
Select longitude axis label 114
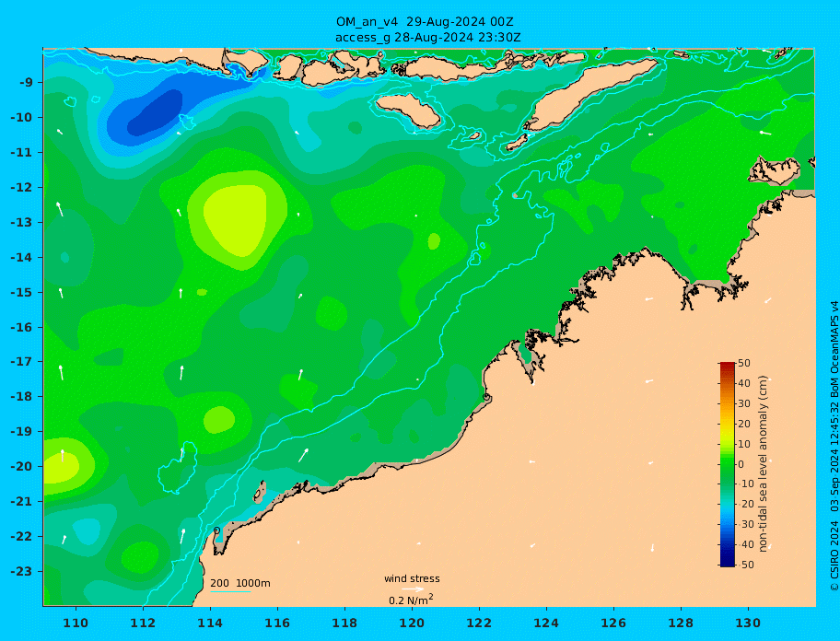[210, 624]
